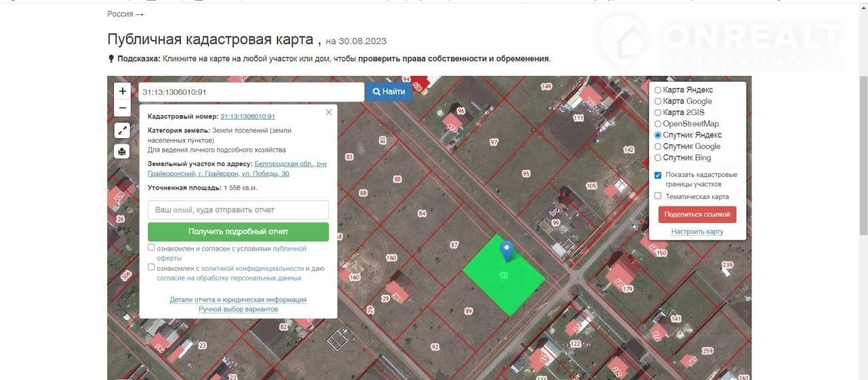The image size is (868, 380).
Task: Click the blue location pin marker
Action: pos(506,251)
